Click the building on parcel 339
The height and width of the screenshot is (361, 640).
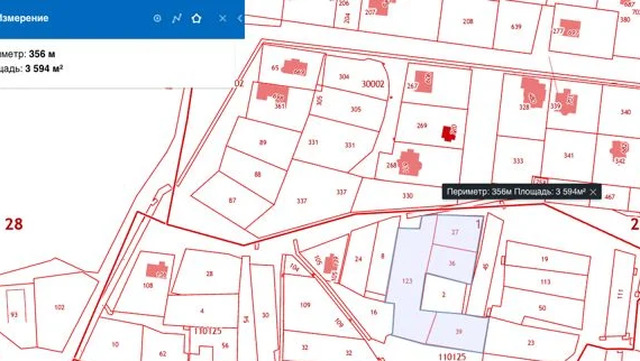coord(567,102)
